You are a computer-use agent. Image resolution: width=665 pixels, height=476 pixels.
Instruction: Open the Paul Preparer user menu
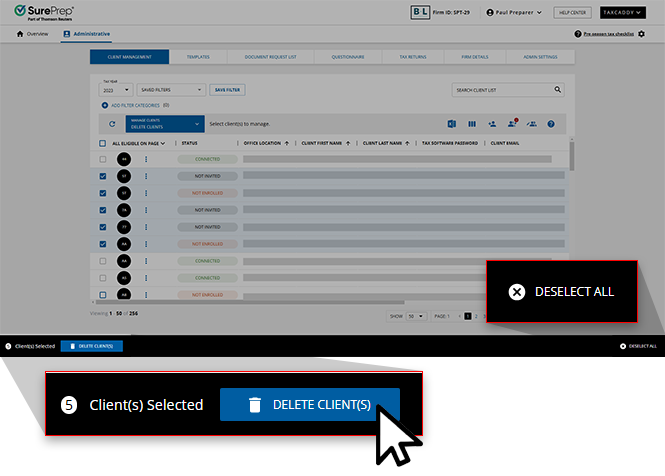click(x=514, y=13)
